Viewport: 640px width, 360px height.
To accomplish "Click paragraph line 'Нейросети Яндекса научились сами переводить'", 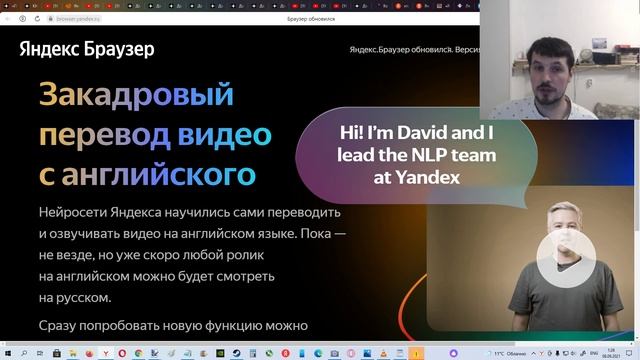I will [190, 212].
